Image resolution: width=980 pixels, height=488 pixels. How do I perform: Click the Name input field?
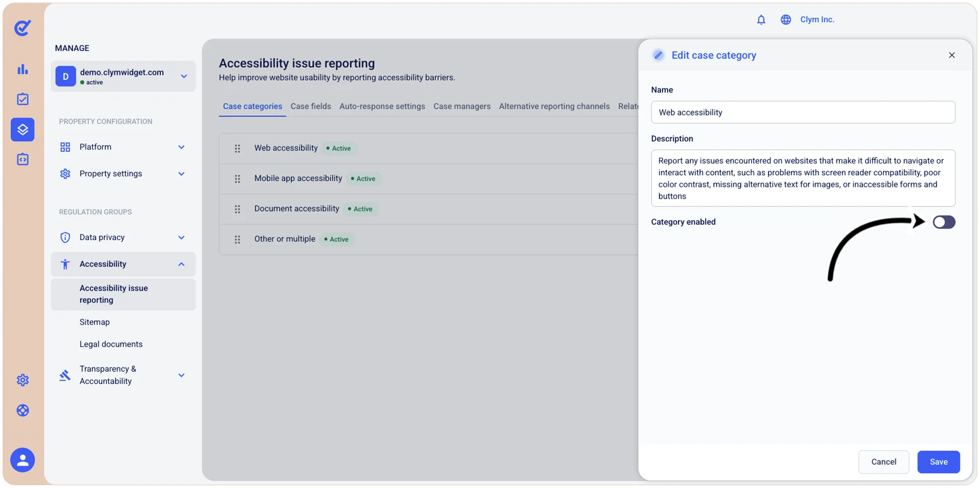point(803,112)
